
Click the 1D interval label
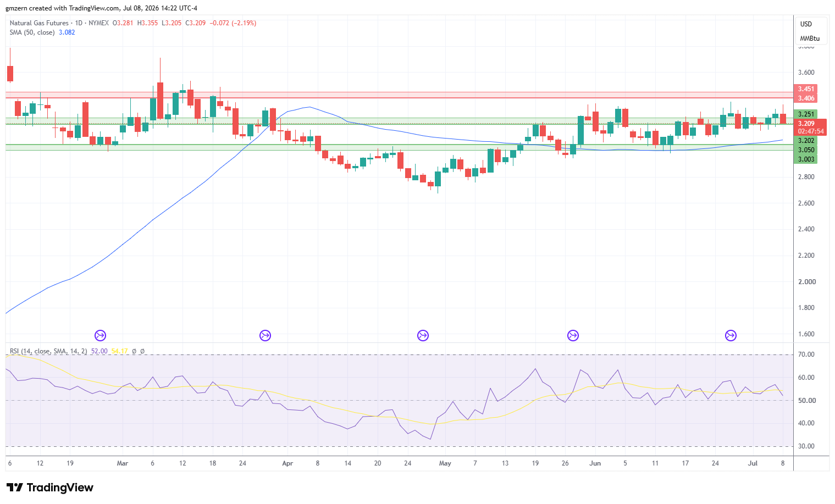[79, 23]
